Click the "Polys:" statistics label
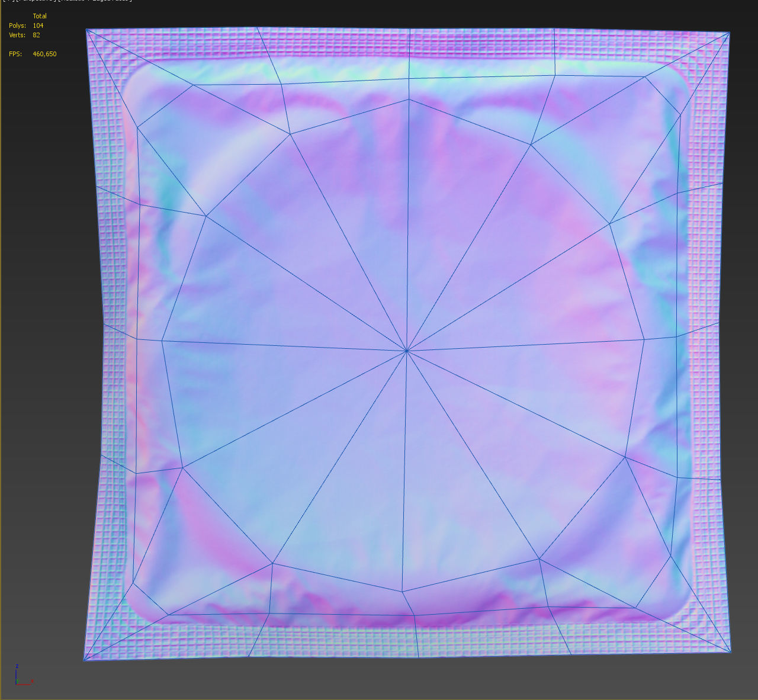 point(18,25)
